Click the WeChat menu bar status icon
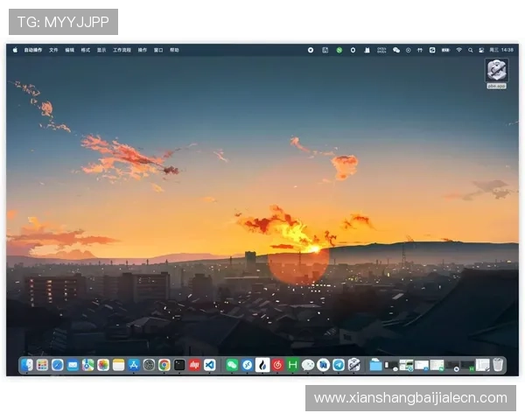This screenshot has height=420, width=525. pos(396,50)
